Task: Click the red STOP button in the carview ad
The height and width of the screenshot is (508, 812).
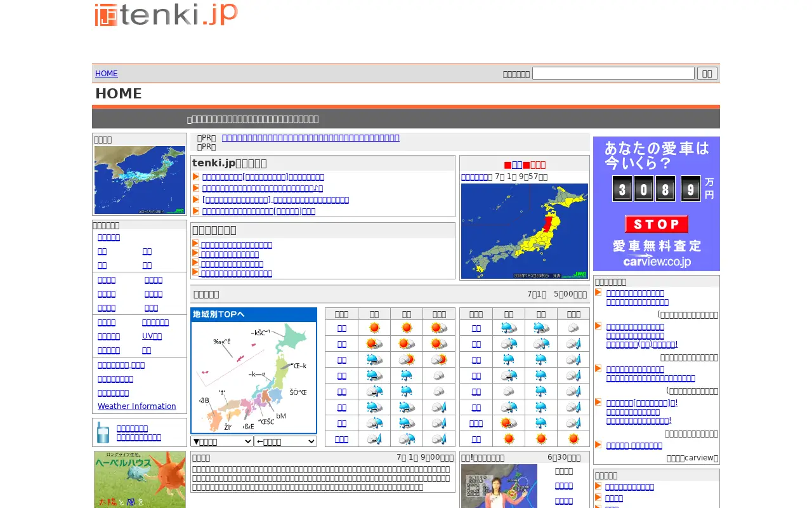Action: 657,224
